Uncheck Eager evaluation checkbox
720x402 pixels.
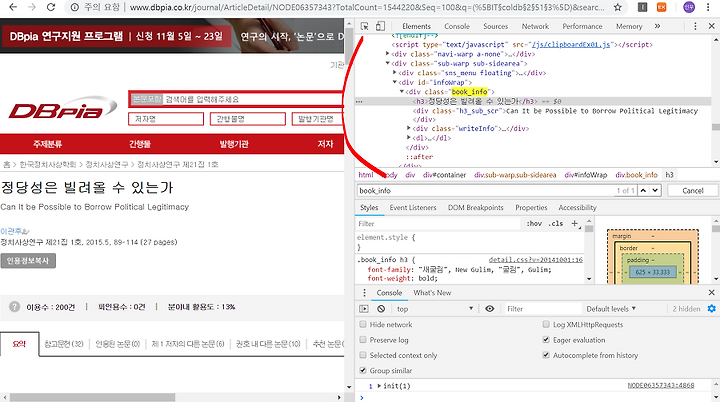pos(546,340)
